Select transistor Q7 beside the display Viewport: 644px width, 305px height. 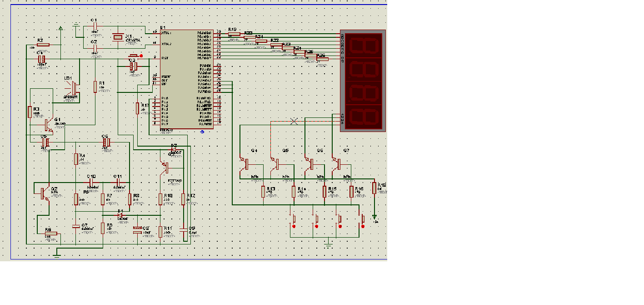pos(337,164)
